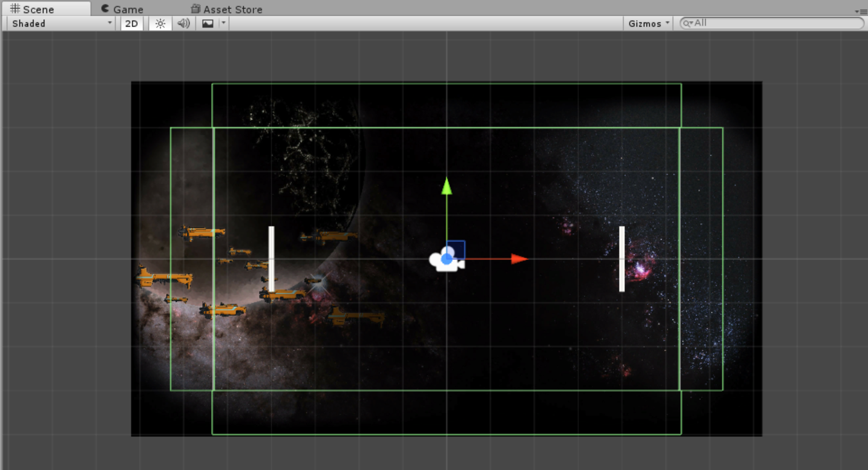The image size is (868, 470).
Task: Click the scene search field
Action: coord(777,23)
